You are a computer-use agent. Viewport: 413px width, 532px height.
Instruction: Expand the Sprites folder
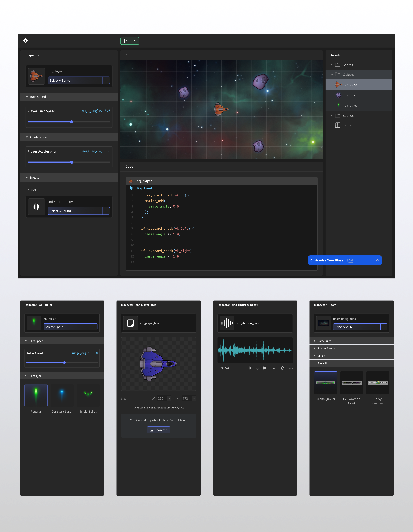coord(332,65)
